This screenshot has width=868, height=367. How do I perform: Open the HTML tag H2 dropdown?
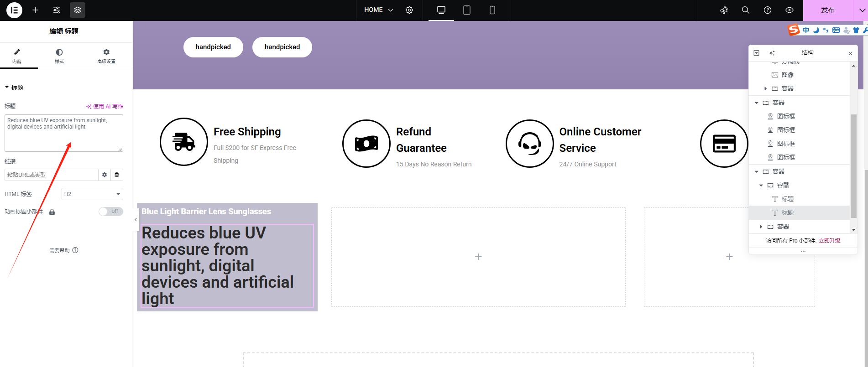[92, 194]
